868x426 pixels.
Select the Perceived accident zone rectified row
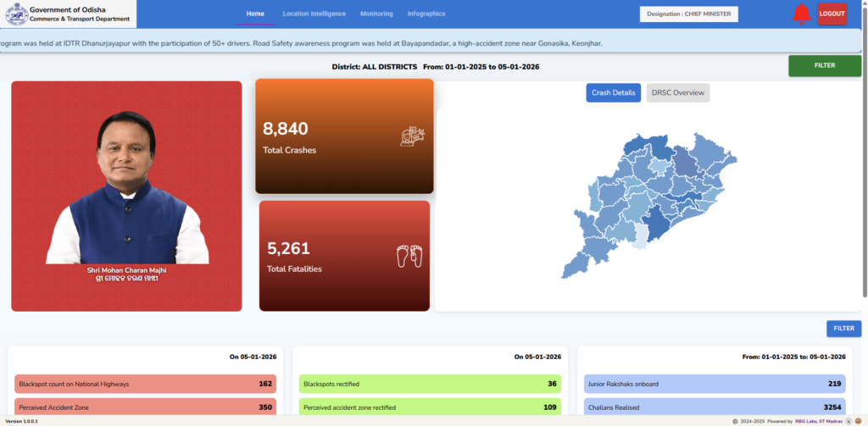[x=430, y=407]
